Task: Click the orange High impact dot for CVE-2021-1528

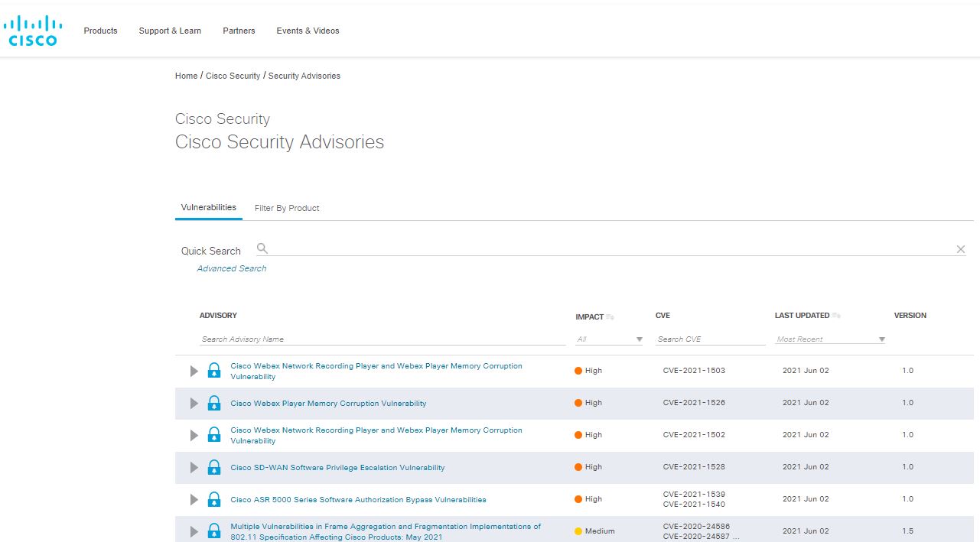Action: (578, 467)
